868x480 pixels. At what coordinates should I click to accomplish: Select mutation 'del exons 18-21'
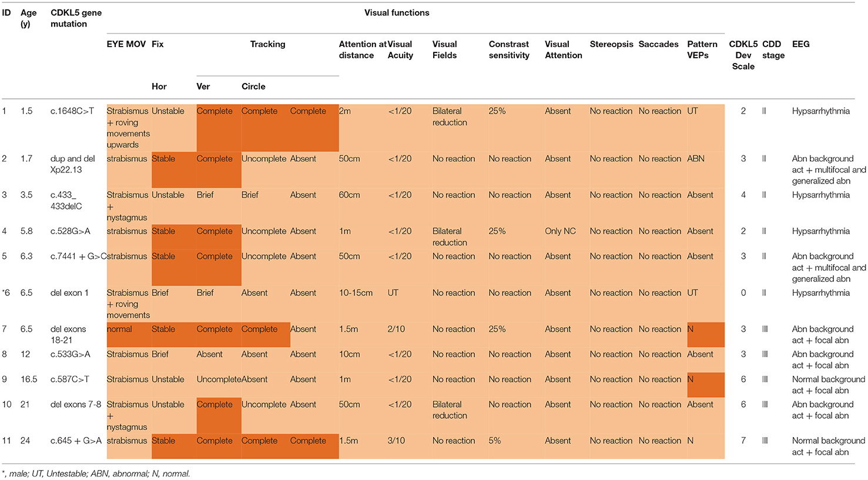coord(68,335)
